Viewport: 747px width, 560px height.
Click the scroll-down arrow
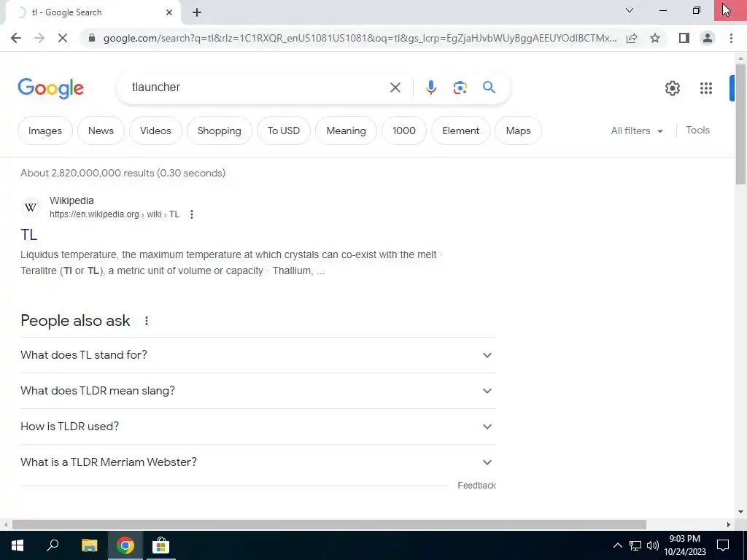(x=740, y=512)
